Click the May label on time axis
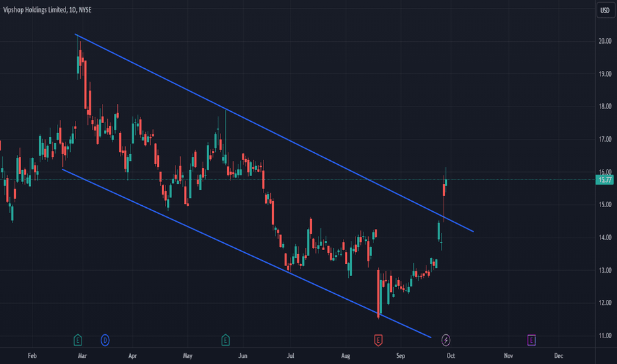Viewport: 617px width, 364px height. click(188, 356)
